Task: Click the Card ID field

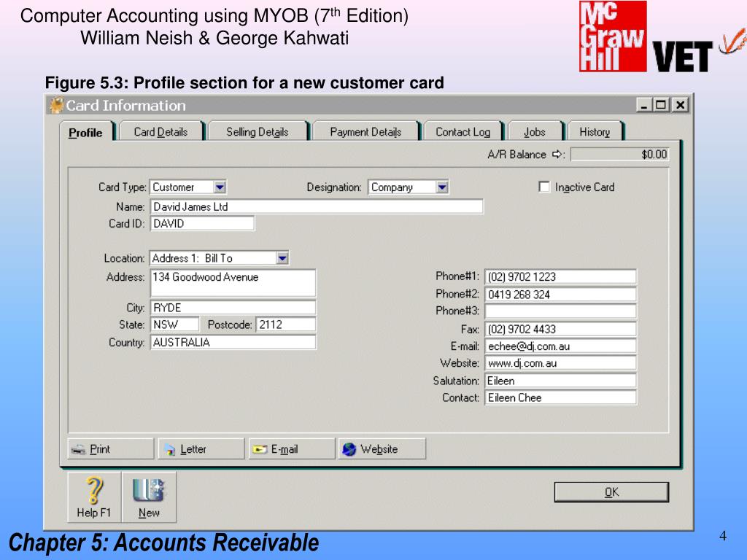Action: [203, 223]
